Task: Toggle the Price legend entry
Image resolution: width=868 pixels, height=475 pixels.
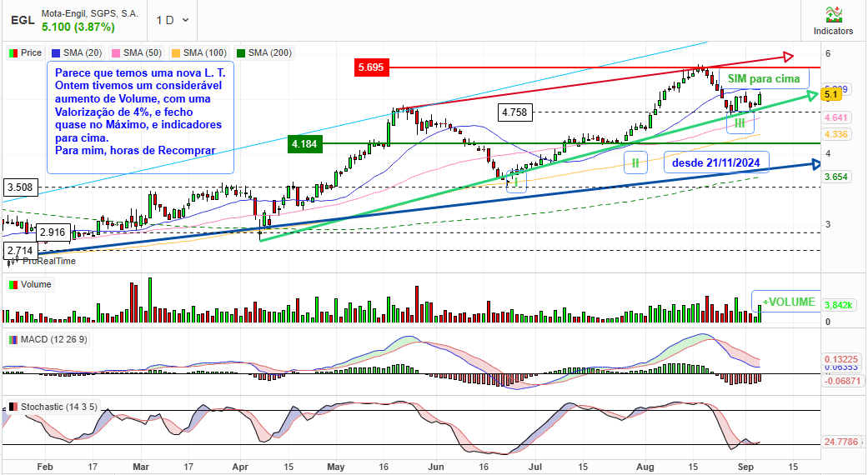Action: click(x=26, y=53)
